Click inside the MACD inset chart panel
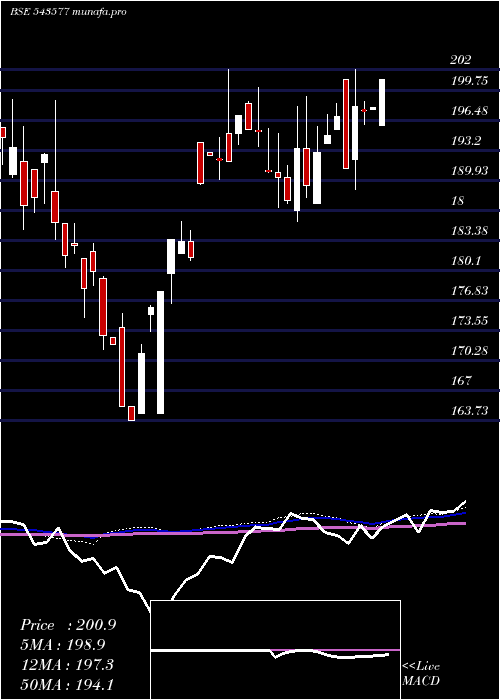 275,650
